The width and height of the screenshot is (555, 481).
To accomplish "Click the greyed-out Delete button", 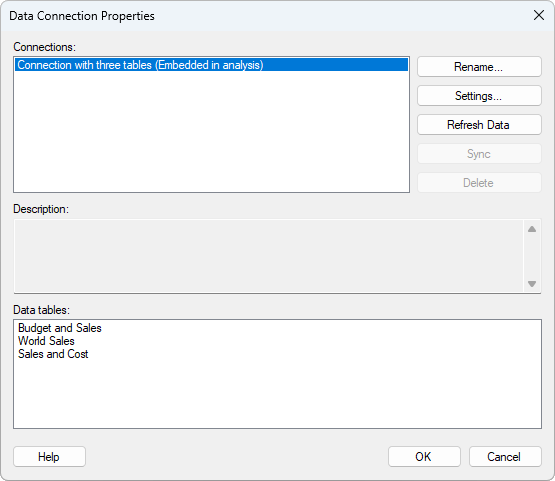I will [x=479, y=183].
